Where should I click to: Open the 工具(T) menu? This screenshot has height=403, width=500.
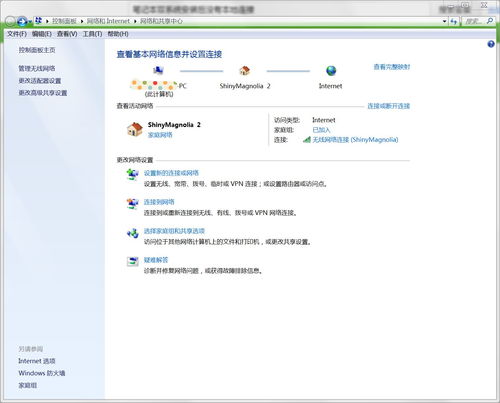92,34
